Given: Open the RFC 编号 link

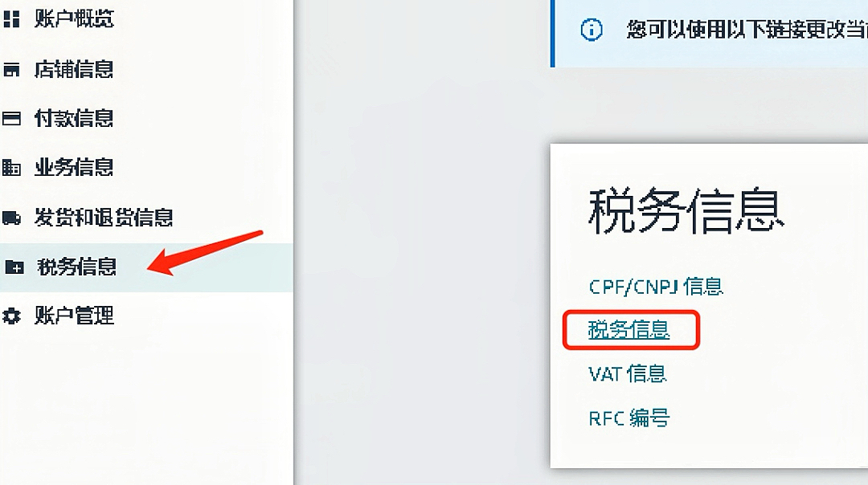Looking at the screenshot, I should click(628, 418).
